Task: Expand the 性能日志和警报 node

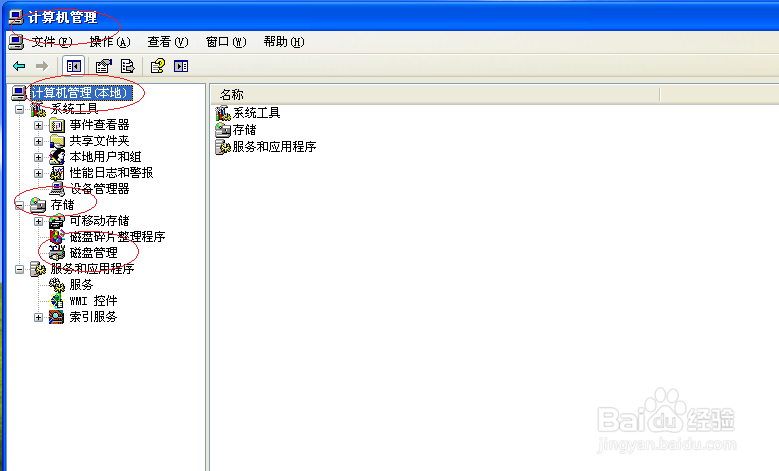Action: pyautogui.click(x=38, y=173)
